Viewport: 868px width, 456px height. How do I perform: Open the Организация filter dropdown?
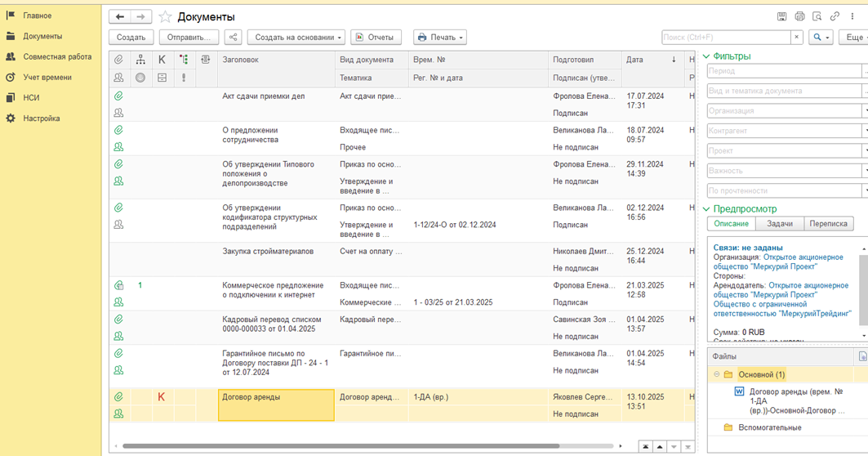click(865, 111)
